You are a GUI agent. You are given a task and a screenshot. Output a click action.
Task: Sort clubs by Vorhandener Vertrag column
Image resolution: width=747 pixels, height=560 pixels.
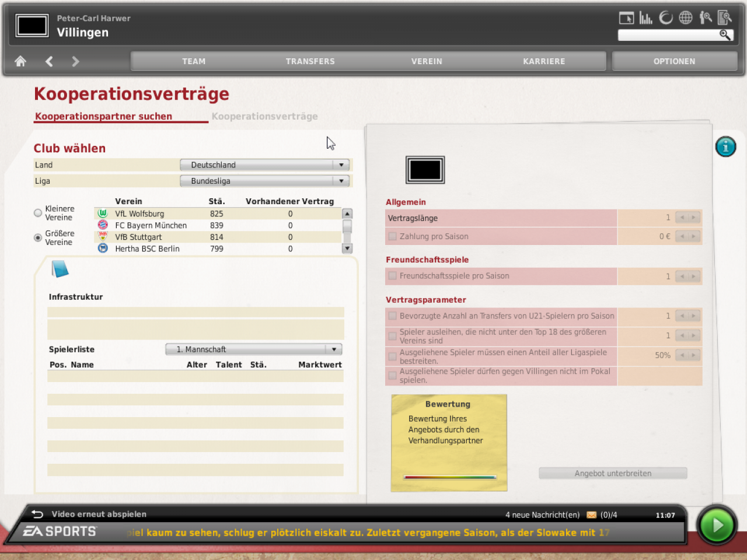pyautogui.click(x=289, y=201)
